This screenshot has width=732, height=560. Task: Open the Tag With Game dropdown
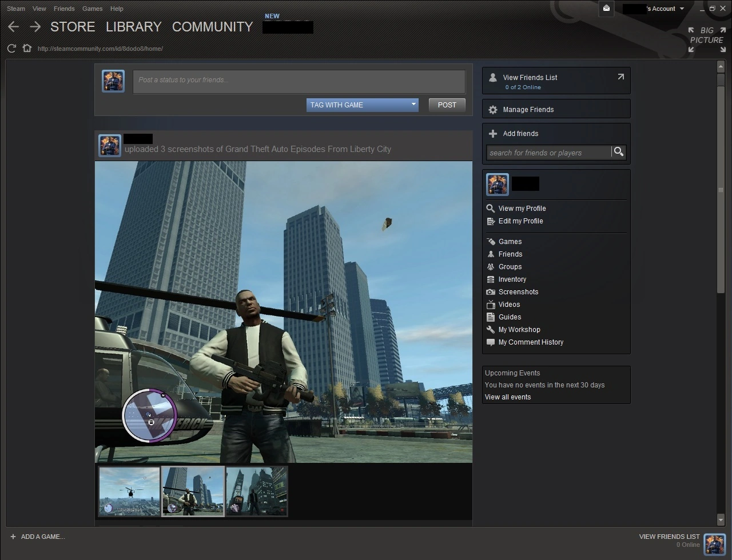[363, 105]
